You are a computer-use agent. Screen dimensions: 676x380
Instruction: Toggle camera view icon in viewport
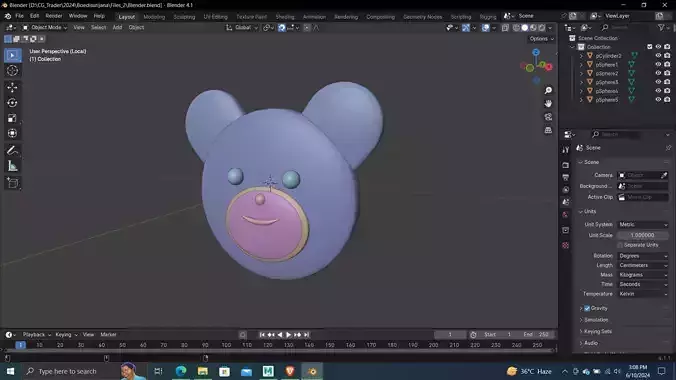pyautogui.click(x=548, y=117)
